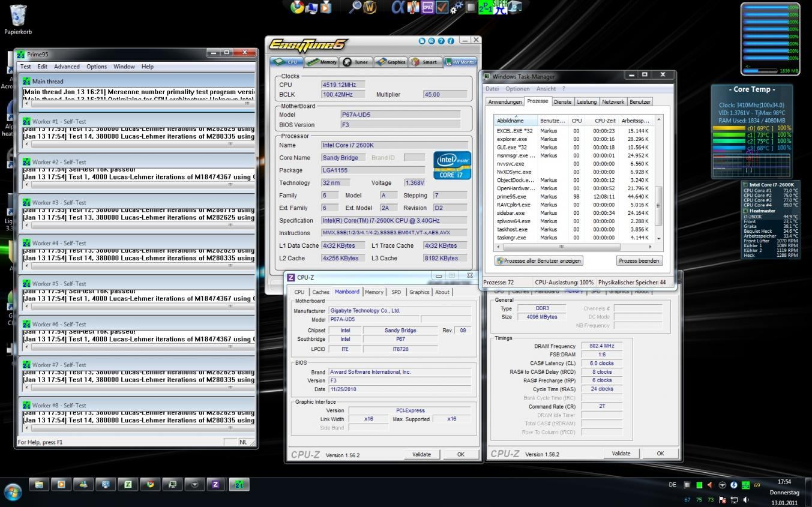Click Prozesse aller Benutzer anzeigen button
Image resolution: width=812 pixels, height=507 pixels.
[538, 260]
